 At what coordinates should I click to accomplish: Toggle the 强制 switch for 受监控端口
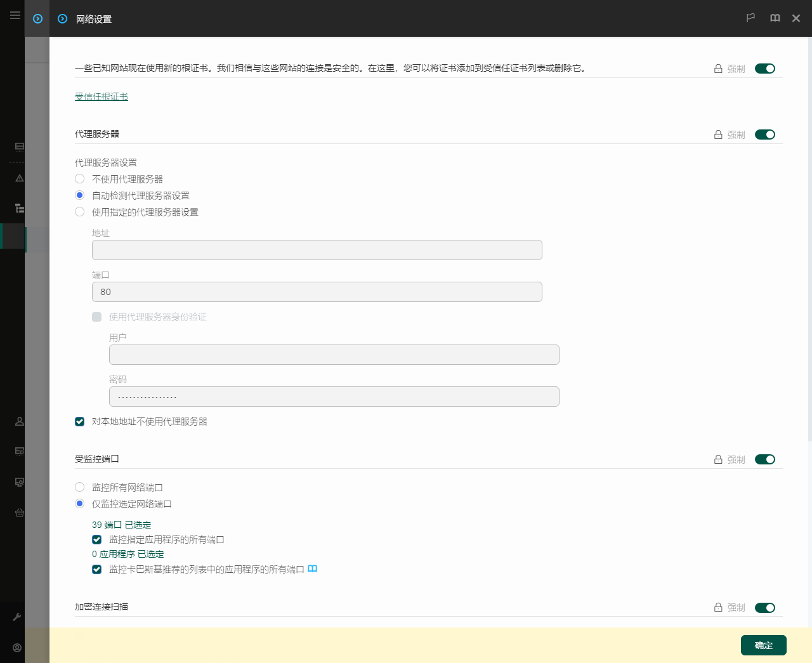(765, 459)
